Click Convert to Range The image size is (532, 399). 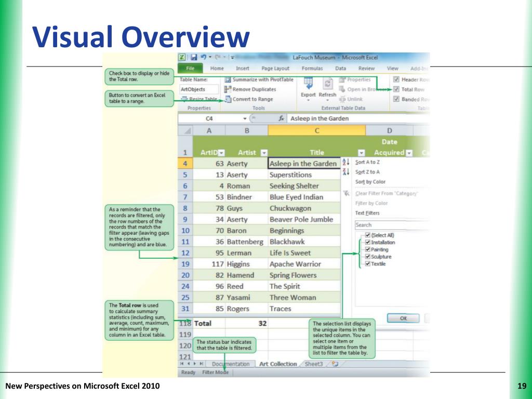249,99
